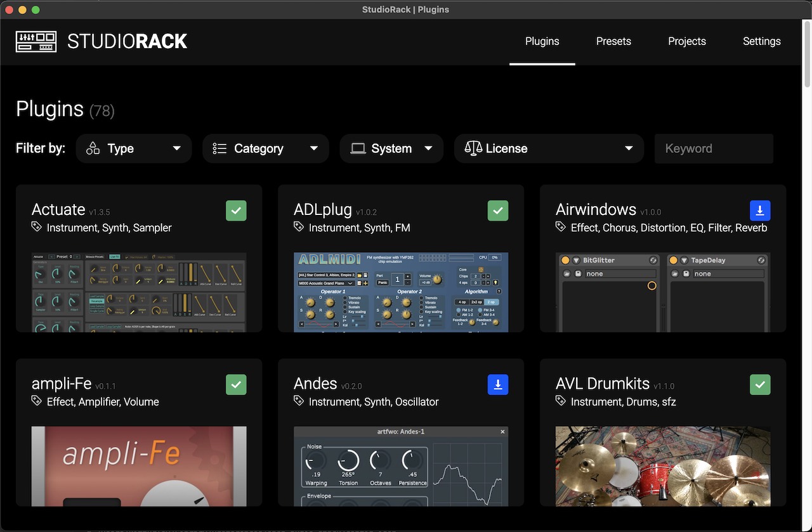This screenshot has height=532, width=812.
Task: Click the tag icon under AVL Drumkits
Action: coord(561,401)
